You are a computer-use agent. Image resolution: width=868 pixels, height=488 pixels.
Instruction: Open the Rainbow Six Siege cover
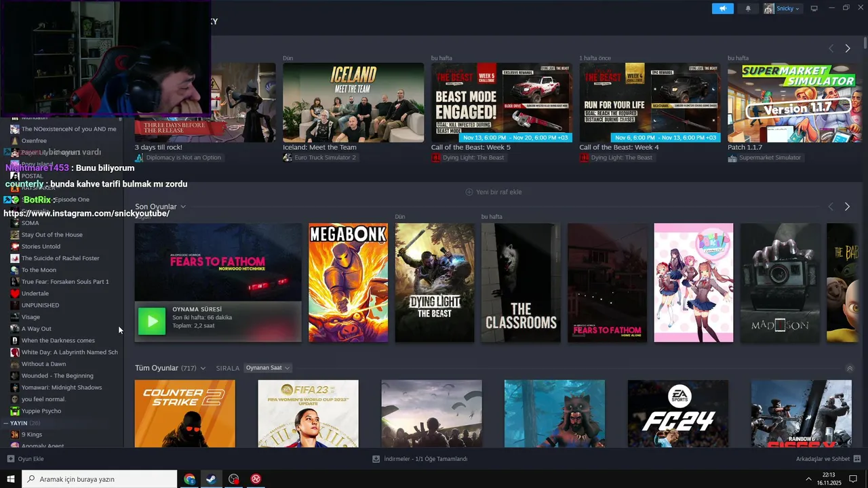click(801, 413)
